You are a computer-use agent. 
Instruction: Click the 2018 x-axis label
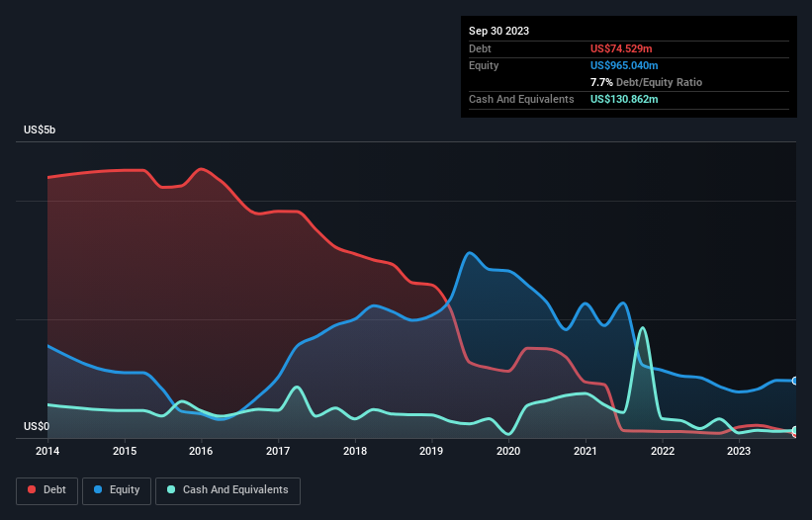tap(355, 451)
